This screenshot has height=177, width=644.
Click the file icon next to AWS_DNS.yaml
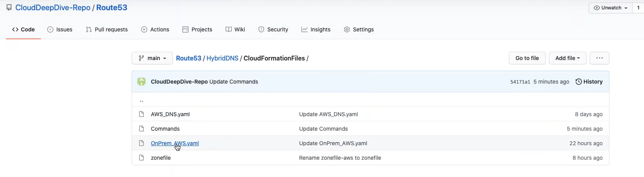click(141, 114)
